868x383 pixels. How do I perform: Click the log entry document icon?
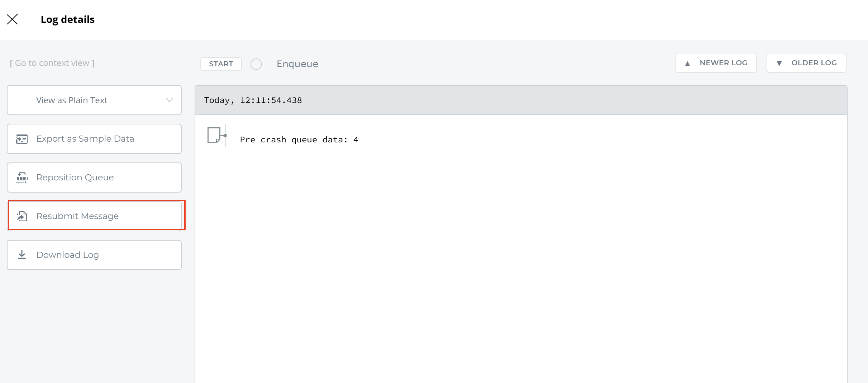pyautogui.click(x=214, y=136)
